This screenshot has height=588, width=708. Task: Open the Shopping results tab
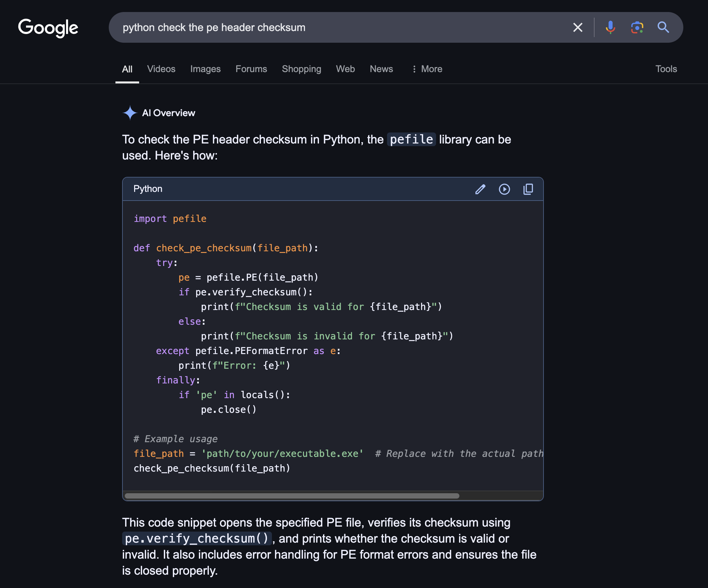pyautogui.click(x=301, y=69)
